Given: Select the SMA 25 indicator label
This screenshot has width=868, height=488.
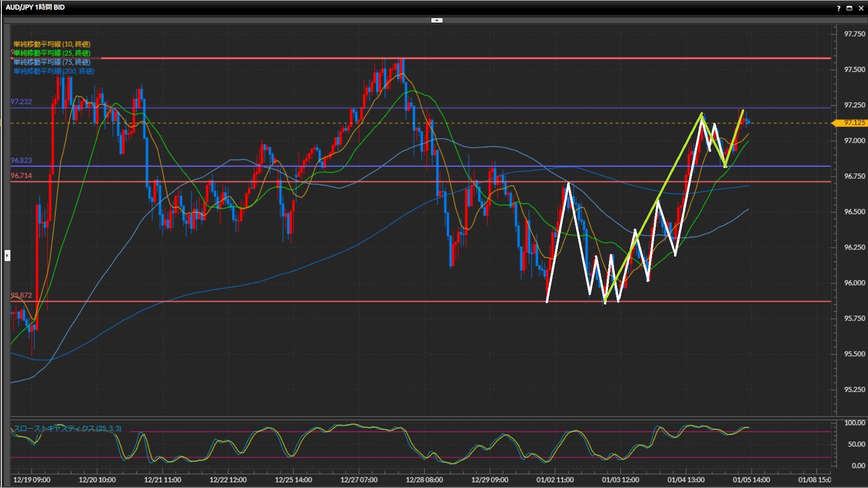Looking at the screenshot, I should 52,53.
